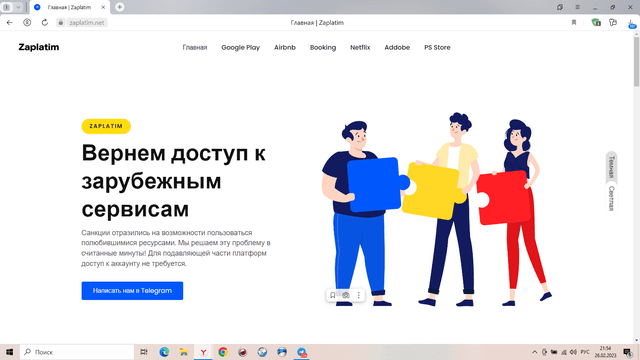Open the red round app on taskbar
Viewport: 640px width, 360px height.
(242, 352)
